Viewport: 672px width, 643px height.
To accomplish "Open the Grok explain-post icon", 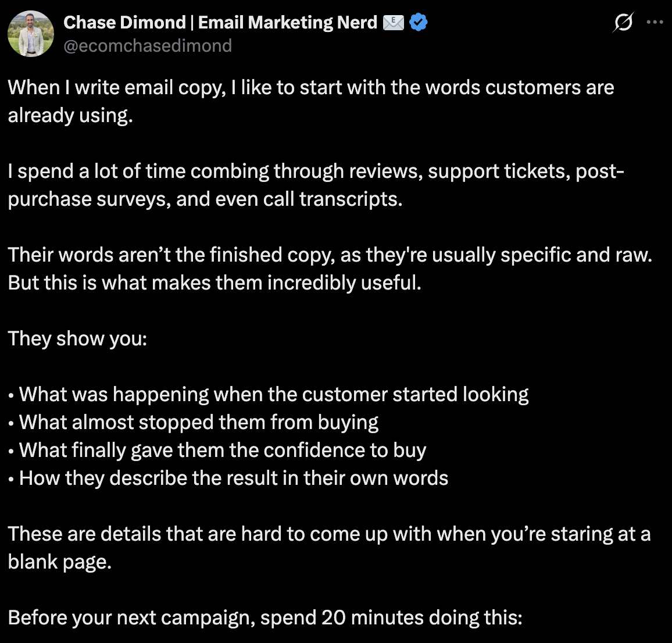I will [x=623, y=22].
